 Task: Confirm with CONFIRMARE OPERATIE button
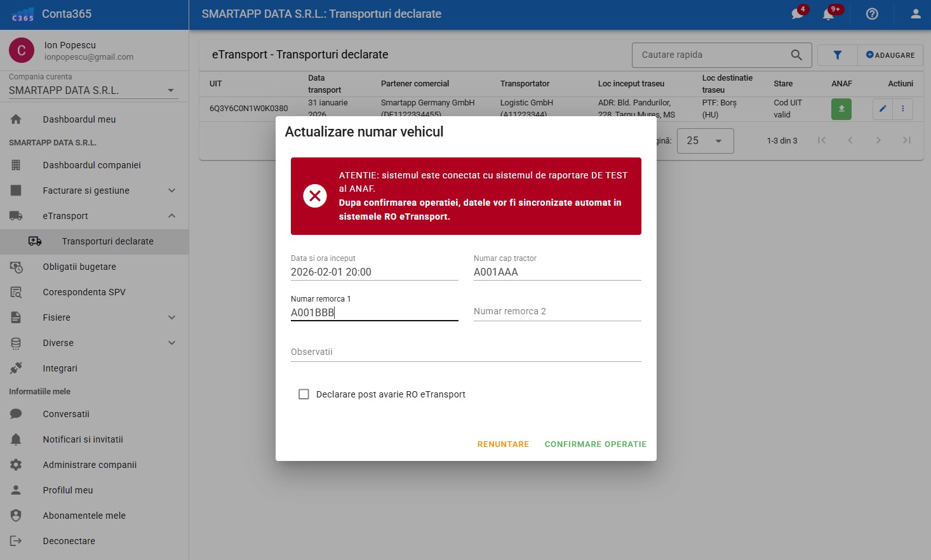[595, 444]
